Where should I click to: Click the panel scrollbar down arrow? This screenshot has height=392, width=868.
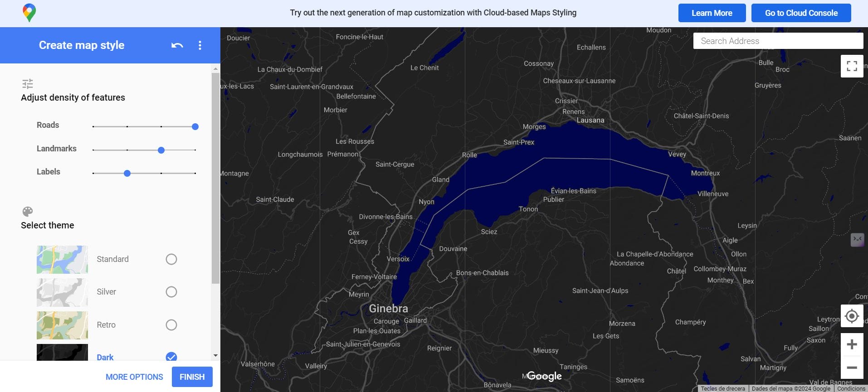pos(215,356)
